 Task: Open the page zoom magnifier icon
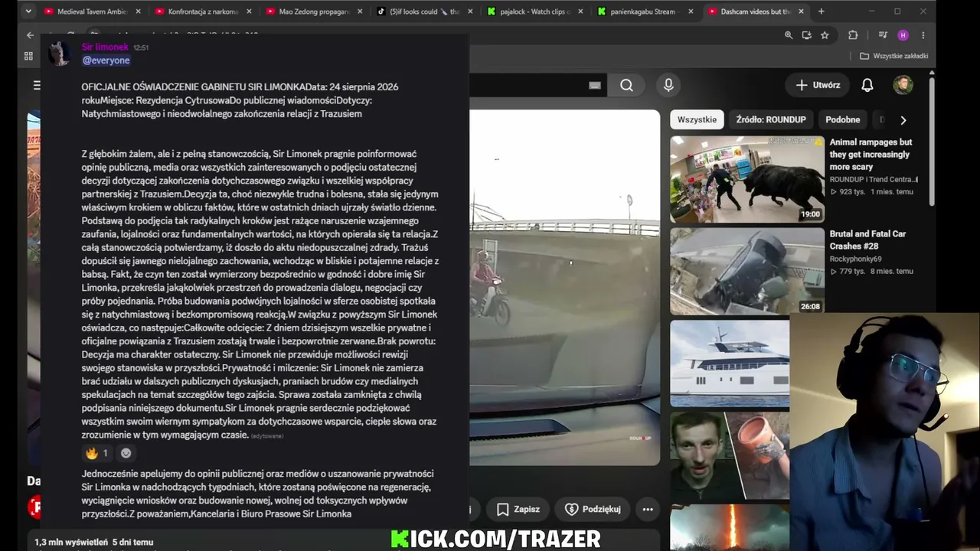point(789,35)
